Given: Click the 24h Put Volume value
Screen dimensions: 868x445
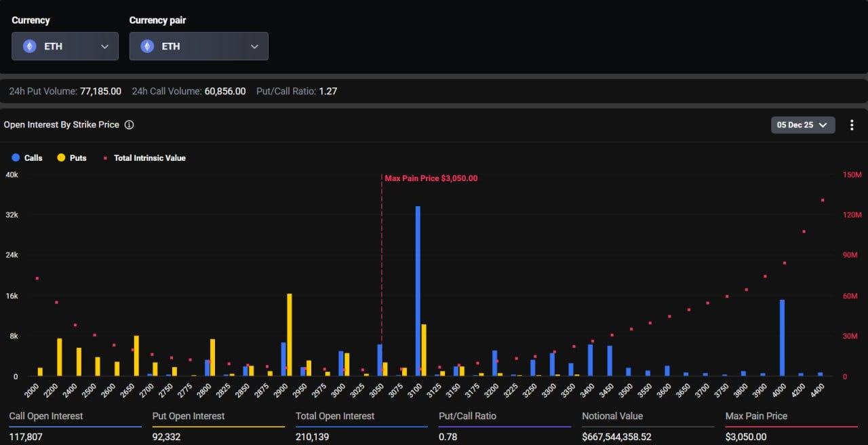Looking at the screenshot, I should pyautogui.click(x=100, y=91).
